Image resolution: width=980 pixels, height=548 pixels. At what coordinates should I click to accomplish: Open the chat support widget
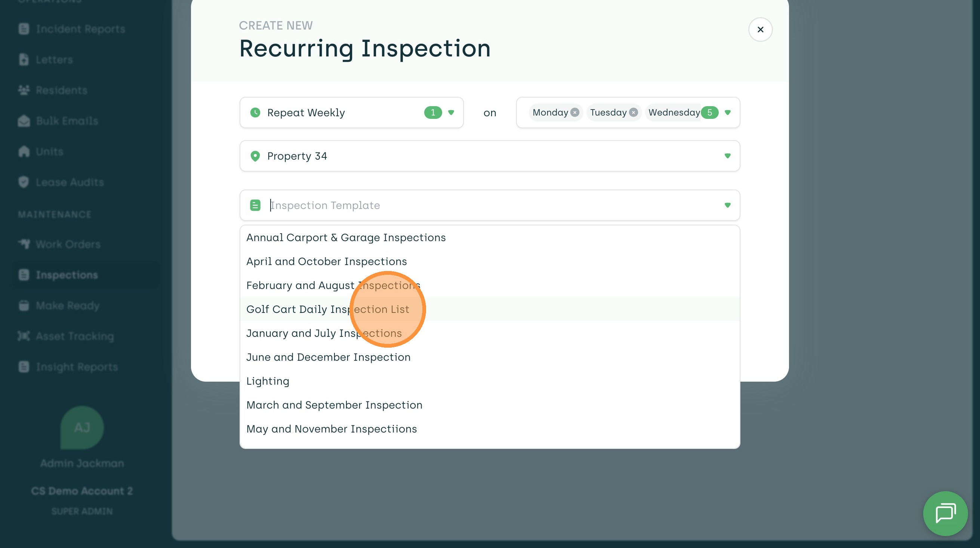(x=945, y=513)
